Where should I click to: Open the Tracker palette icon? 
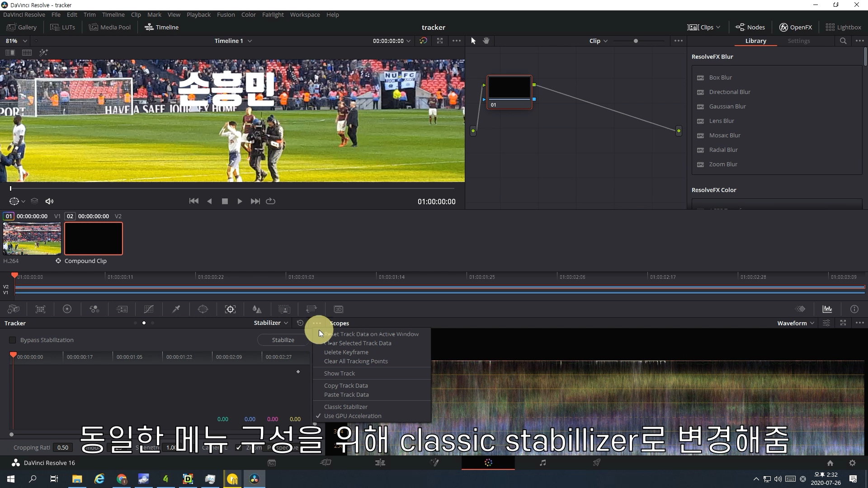(230, 309)
